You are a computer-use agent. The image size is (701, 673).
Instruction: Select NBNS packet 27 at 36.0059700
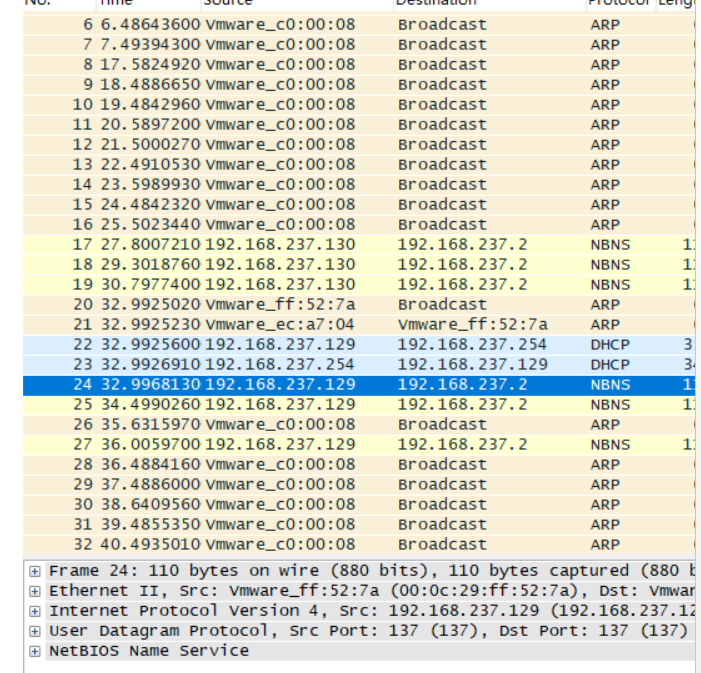359,444
